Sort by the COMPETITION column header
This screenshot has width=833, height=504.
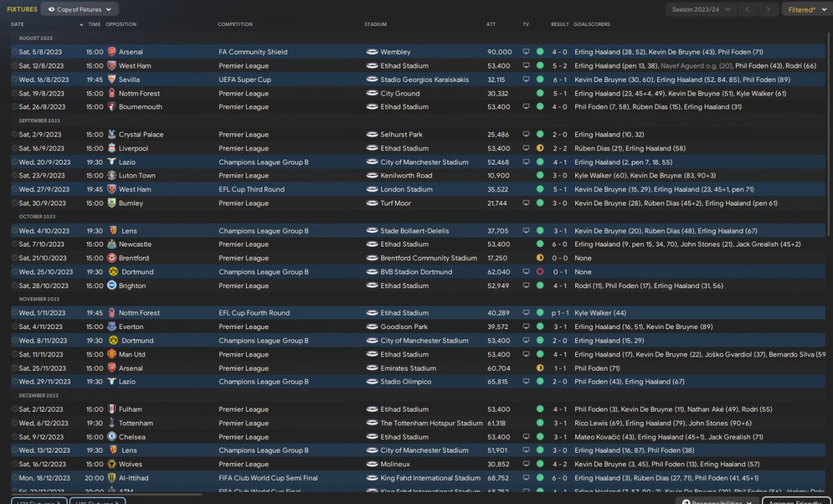coord(235,25)
